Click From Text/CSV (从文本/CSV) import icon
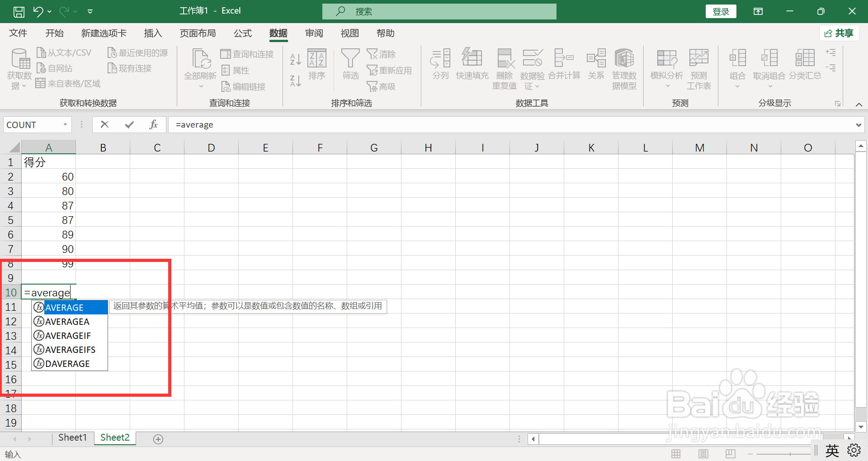868x461 pixels. click(x=41, y=53)
